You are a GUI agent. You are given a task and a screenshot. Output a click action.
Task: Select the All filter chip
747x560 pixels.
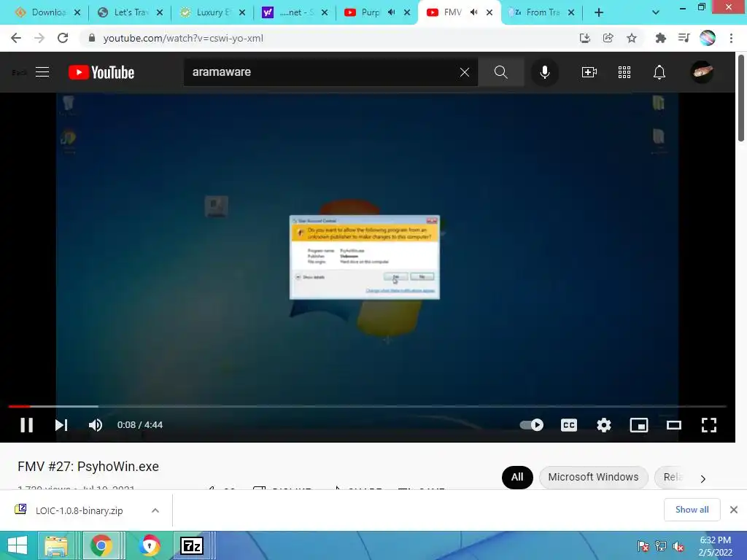click(x=517, y=477)
